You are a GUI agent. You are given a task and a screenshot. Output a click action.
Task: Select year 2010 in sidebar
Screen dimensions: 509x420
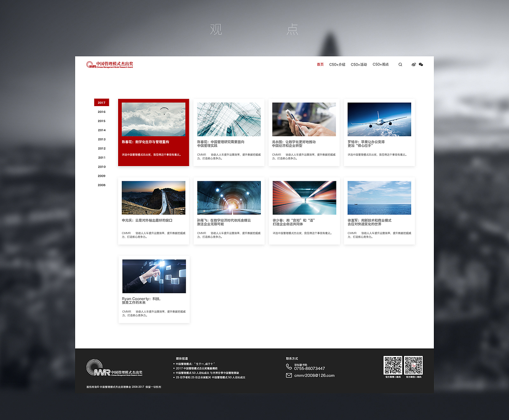[102, 166]
